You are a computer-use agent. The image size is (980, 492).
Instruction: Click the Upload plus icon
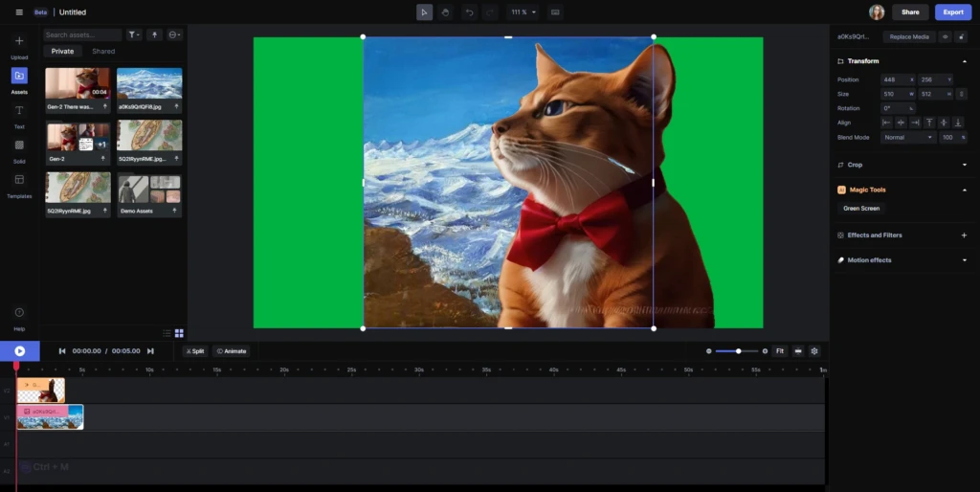pos(19,41)
